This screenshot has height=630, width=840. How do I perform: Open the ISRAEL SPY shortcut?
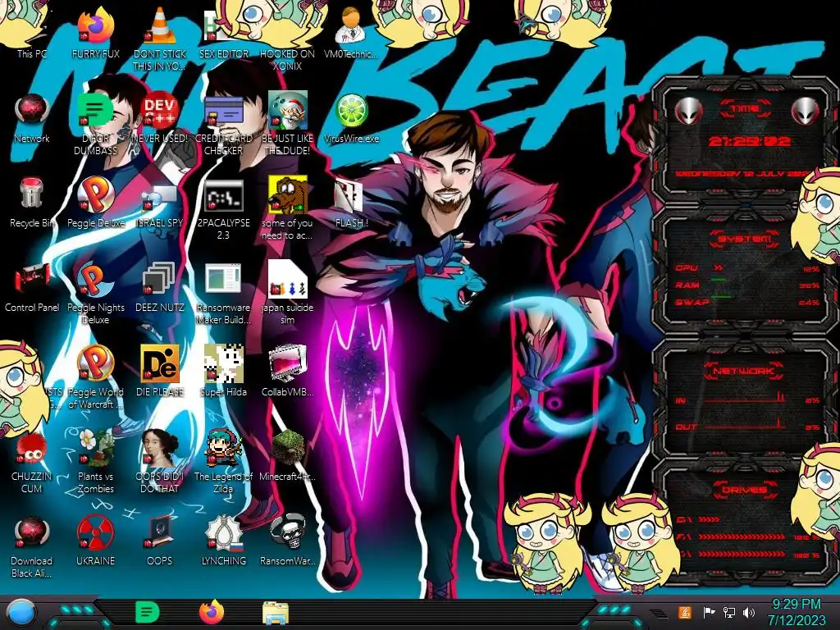(x=160, y=203)
